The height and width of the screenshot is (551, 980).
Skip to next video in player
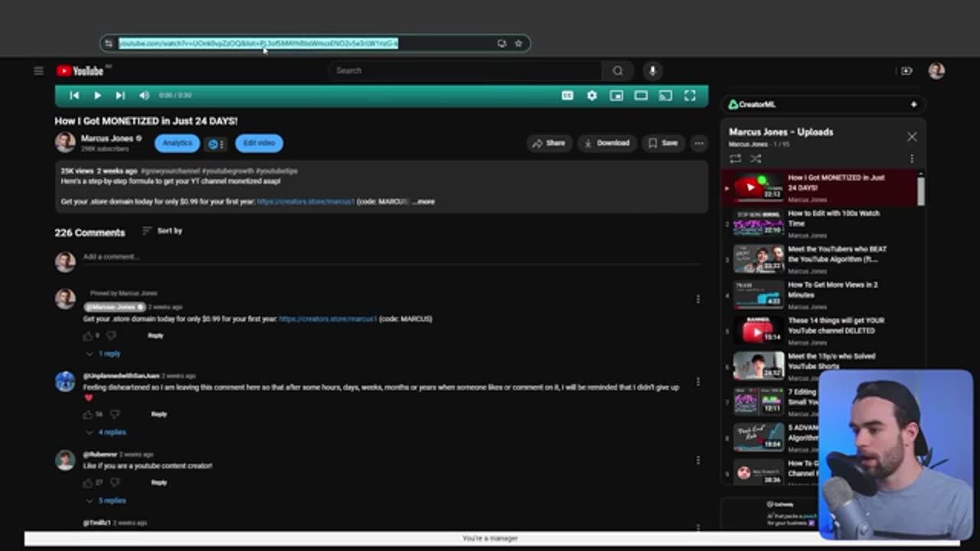(x=120, y=96)
